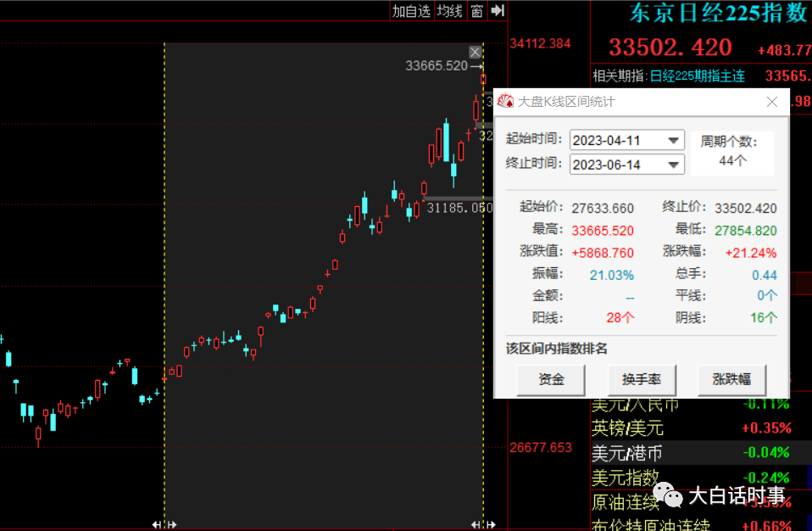Image resolution: width=812 pixels, height=531 pixels.
Task: Click the 阴线 16个 count
Action: [764, 317]
